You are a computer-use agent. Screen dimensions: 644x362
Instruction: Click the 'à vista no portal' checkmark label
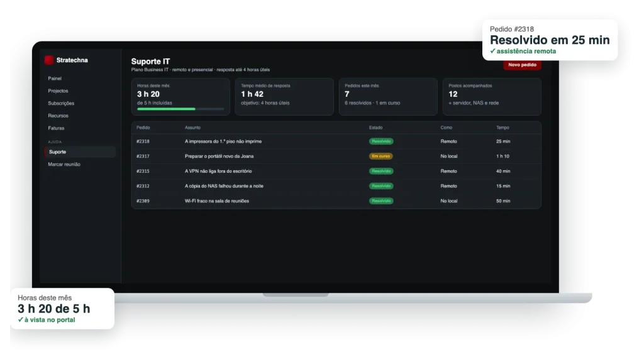point(47,320)
